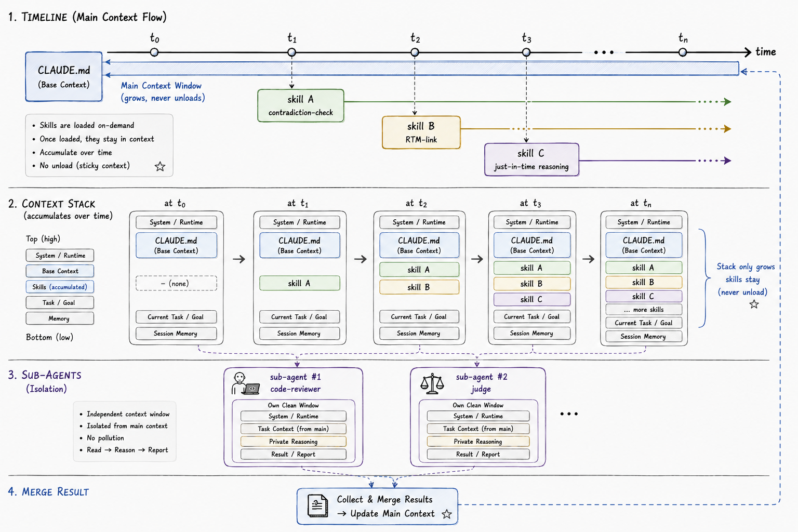Select the t1 circle on the timeline
798x532 pixels.
coord(292,52)
